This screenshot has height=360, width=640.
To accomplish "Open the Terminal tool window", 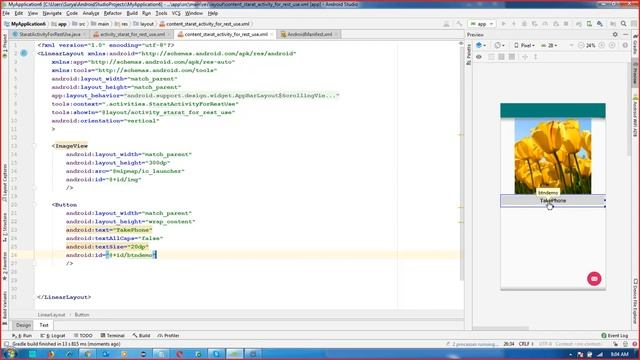I will click(113, 336).
